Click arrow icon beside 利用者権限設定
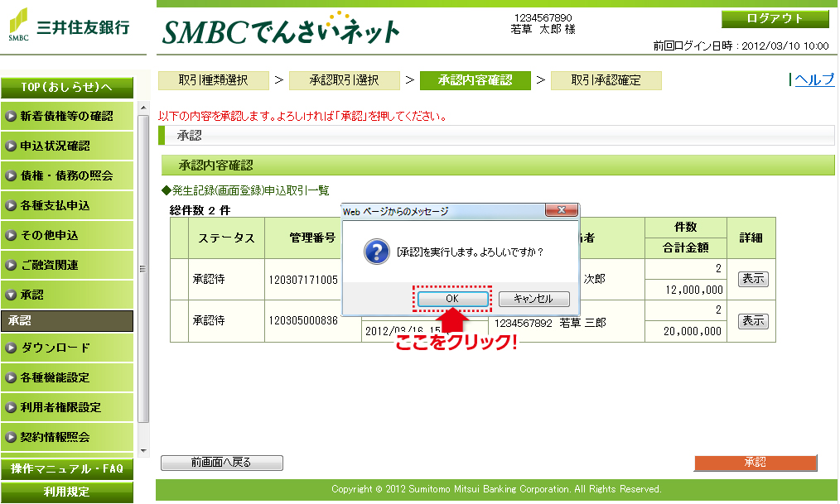Image resolution: width=840 pixels, height=504 pixels. coord(11,407)
